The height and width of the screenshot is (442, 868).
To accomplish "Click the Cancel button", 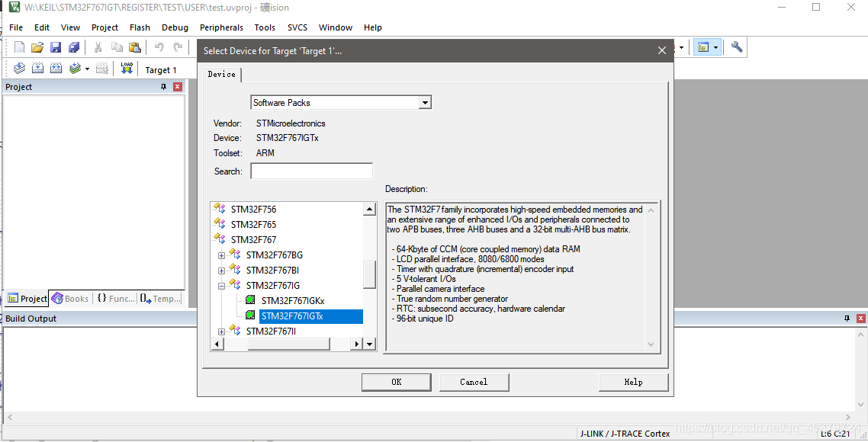I will click(x=474, y=383).
